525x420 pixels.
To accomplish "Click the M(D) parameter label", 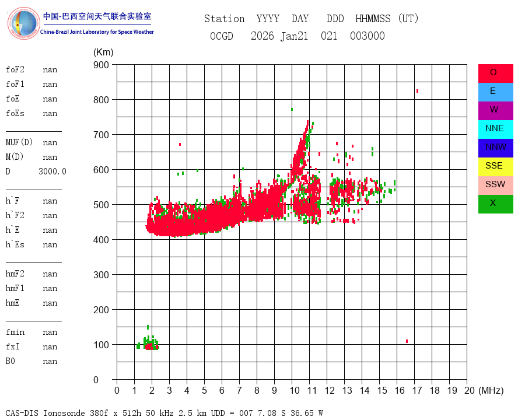I will pyautogui.click(x=15, y=157).
